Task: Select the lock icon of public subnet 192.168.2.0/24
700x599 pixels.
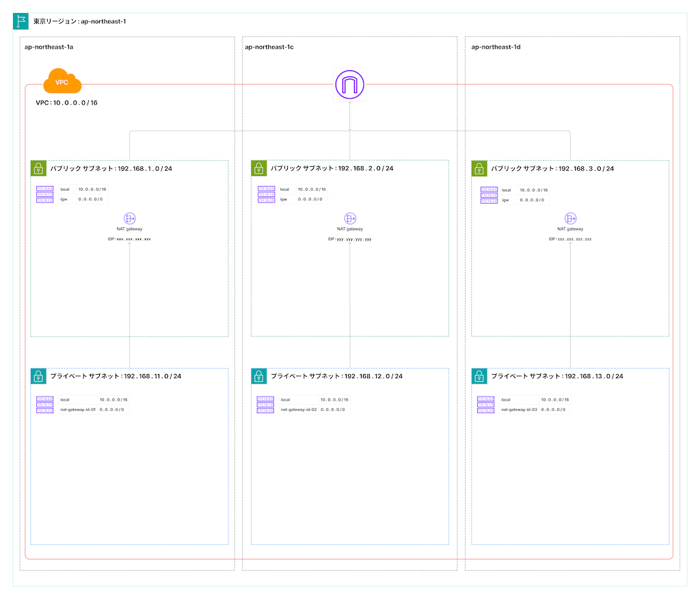Action: (259, 168)
